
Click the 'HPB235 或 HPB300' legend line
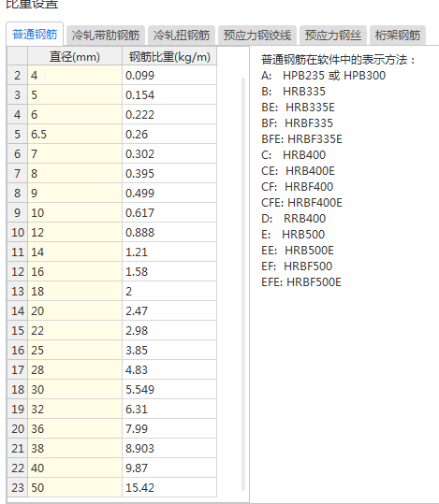(324, 76)
